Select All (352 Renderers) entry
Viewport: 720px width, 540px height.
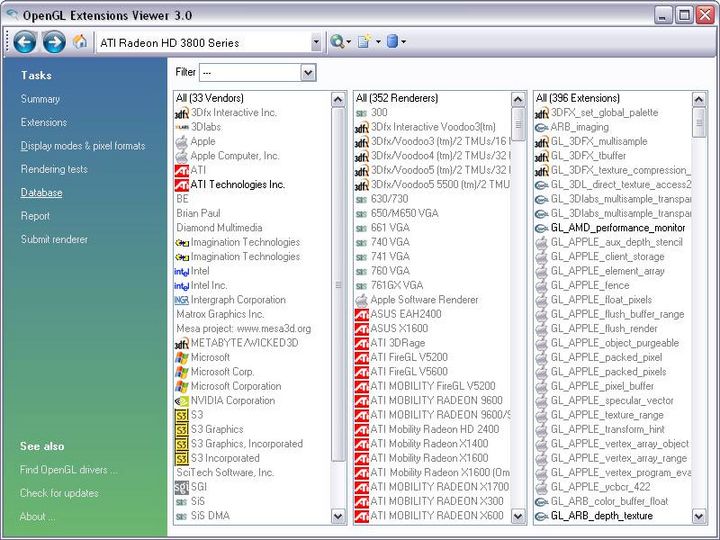(397, 98)
